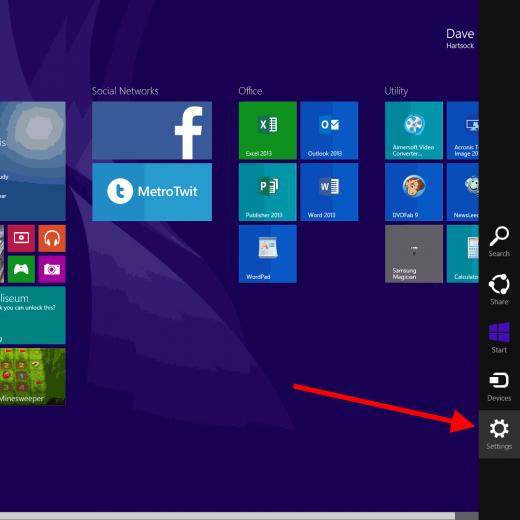Open the Samsung Magician tile

pos(414,254)
